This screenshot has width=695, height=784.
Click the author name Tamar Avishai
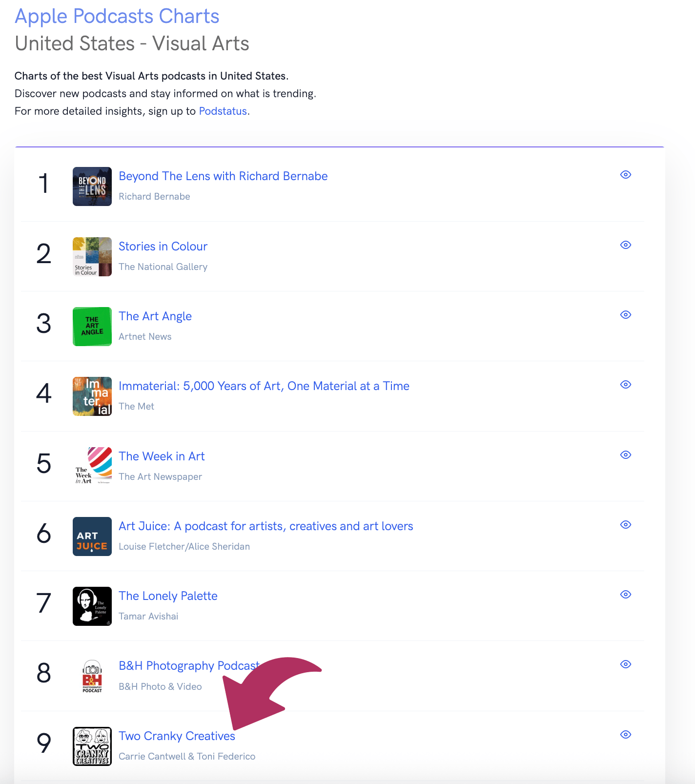tap(148, 617)
